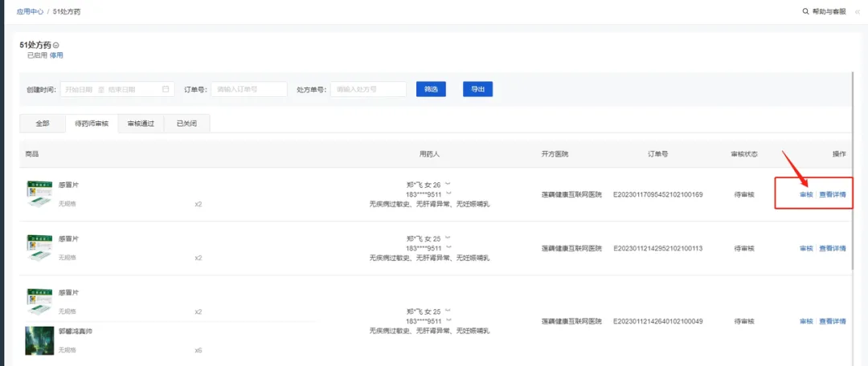The width and height of the screenshot is (868, 366).
Task: Toggle eye icon beside phone in order ...100169 row
Action: coord(448,193)
